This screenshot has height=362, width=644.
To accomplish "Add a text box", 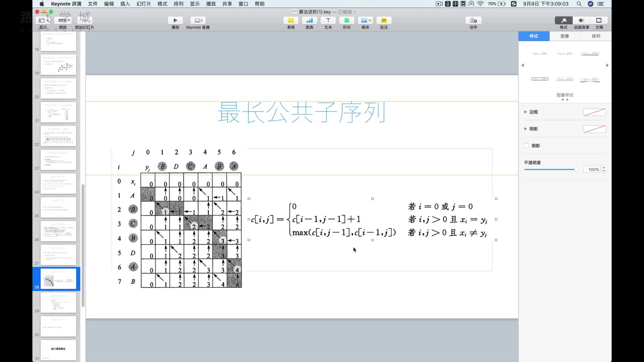I will coord(328,20).
